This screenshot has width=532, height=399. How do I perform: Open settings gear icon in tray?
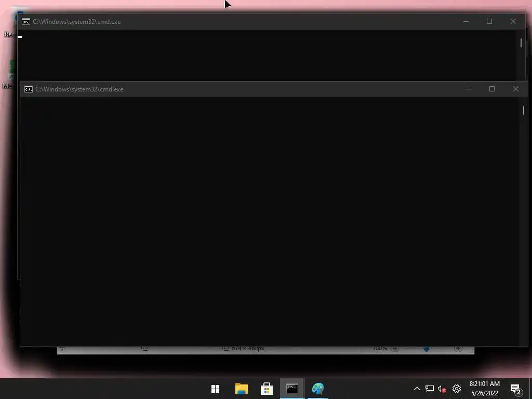457,389
